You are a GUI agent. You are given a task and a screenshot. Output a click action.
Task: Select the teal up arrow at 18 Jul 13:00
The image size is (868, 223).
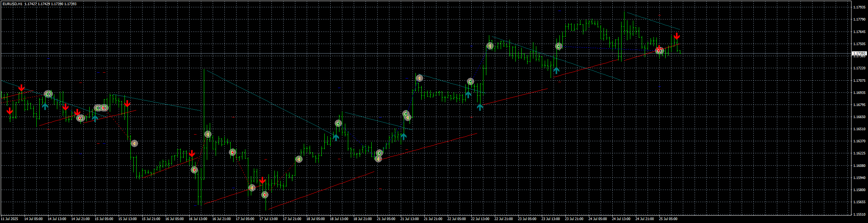336,138
